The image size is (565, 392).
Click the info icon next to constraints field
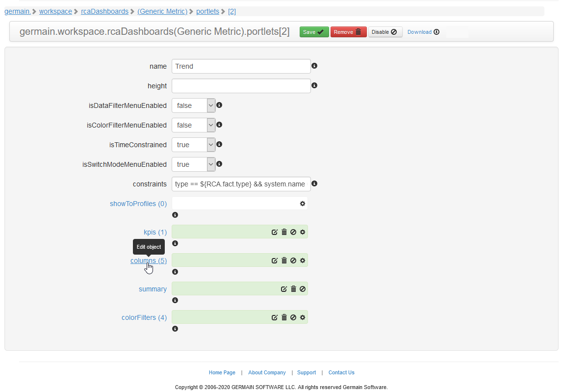pos(314,183)
